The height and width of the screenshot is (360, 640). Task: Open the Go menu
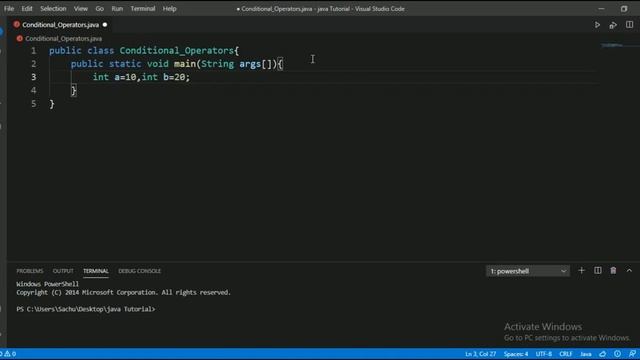[x=100, y=9]
